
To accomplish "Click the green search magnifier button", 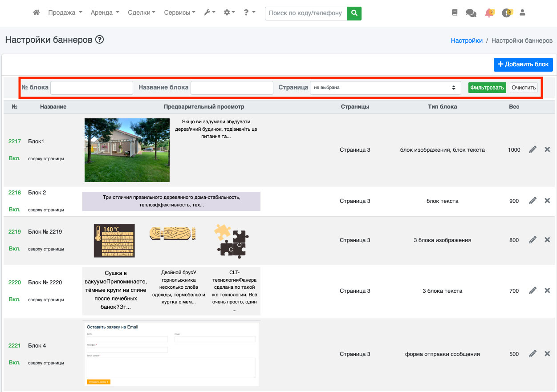I will pyautogui.click(x=354, y=13).
